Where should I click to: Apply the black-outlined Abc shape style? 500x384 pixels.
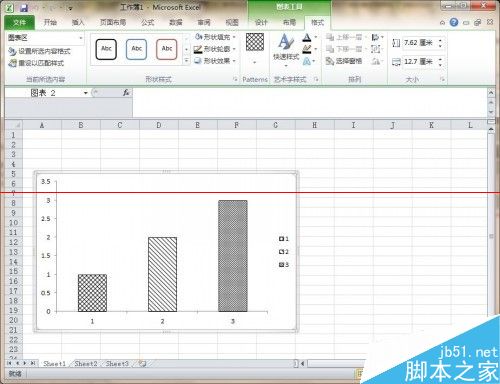pyautogui.click(x=106, y=49)
